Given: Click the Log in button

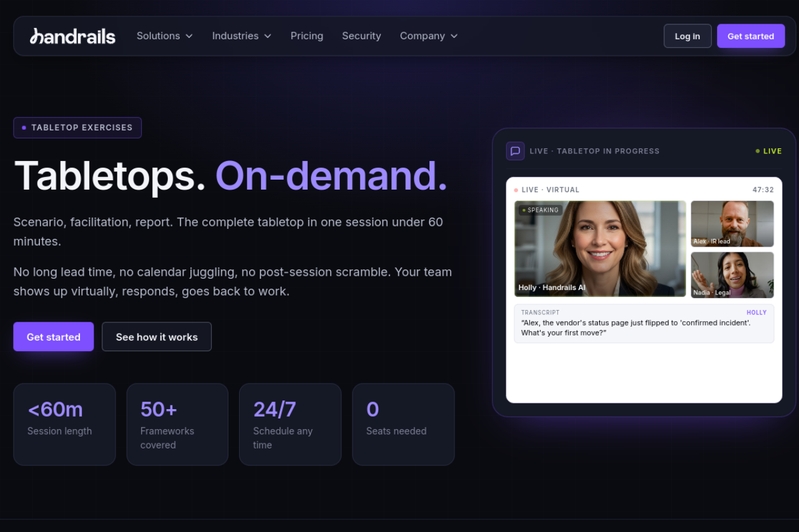Looking at the screenshot, I should (687, 36).
